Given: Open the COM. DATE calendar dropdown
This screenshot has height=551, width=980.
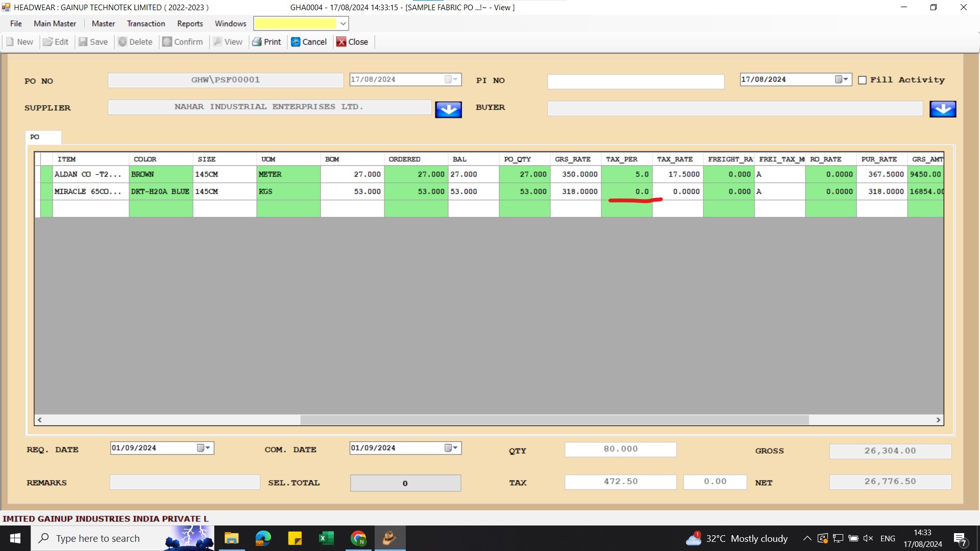Looking at the screenshot, I should pyautogui.click(x=451, y=448).
